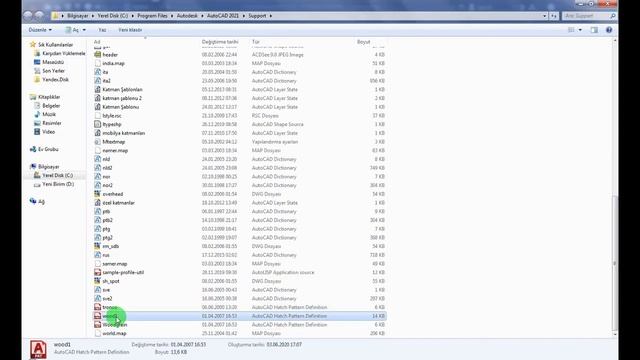
Task: Expand breadcrumb arrow after AutoCAD 2021
Action: pyautogui.click(x=244, y=16)
